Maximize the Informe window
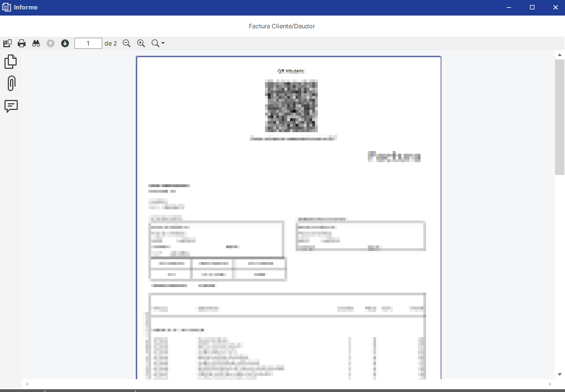 [x=532, y=7]
